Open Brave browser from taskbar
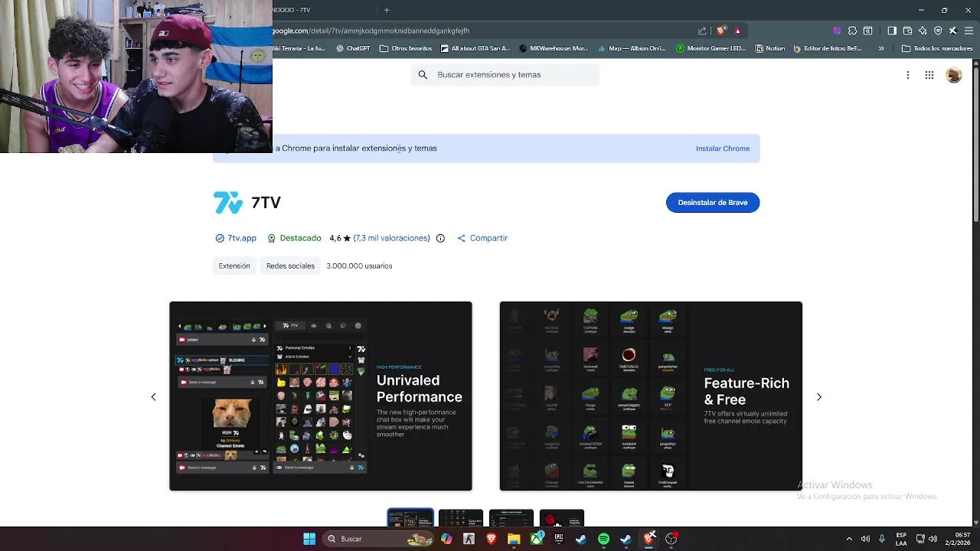 (492, 539)
